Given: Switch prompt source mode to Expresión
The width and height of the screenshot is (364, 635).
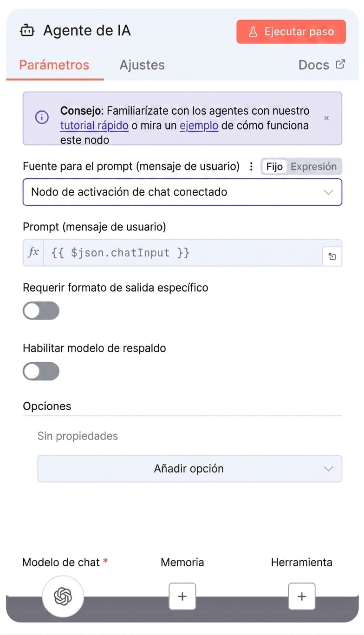Looking at the screenshot, I should 313,166.
